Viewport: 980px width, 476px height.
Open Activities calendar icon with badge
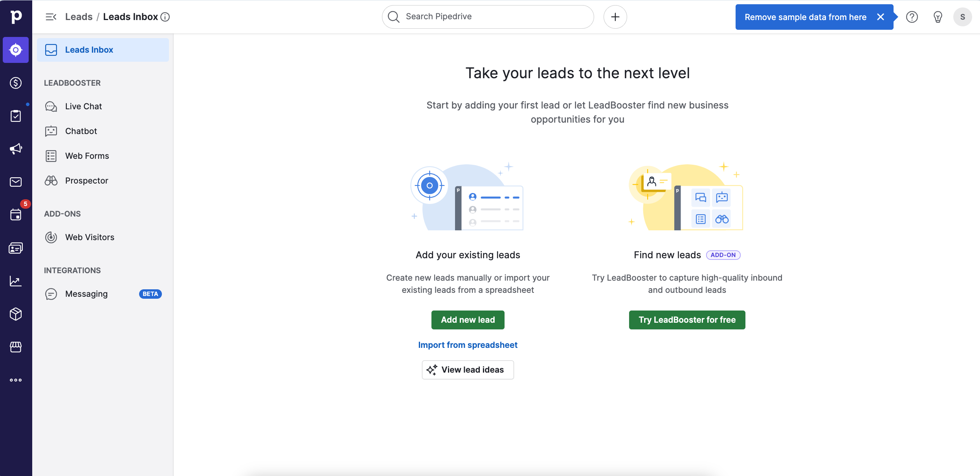click(x=16, y=215)
